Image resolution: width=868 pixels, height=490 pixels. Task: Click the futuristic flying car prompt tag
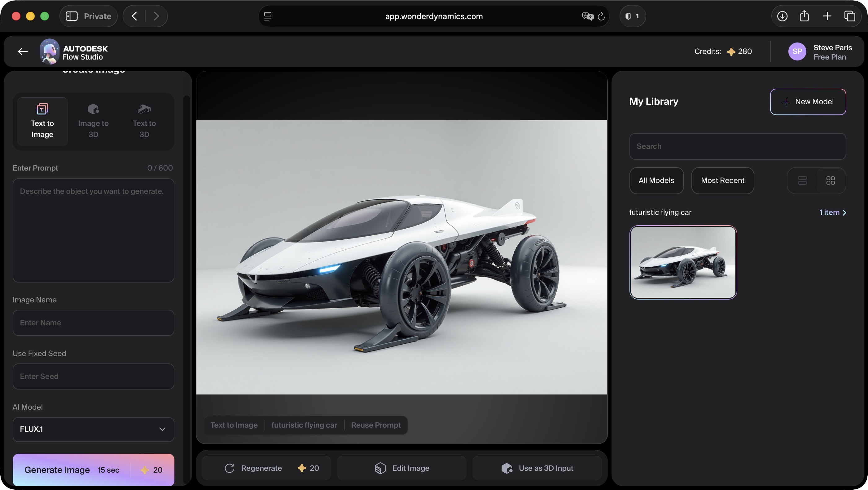304,425
